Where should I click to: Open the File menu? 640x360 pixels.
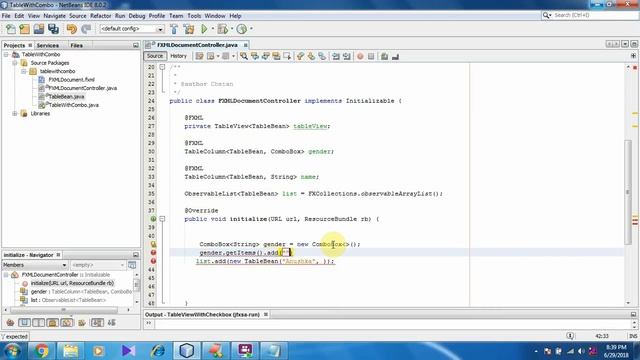point(6,16)
